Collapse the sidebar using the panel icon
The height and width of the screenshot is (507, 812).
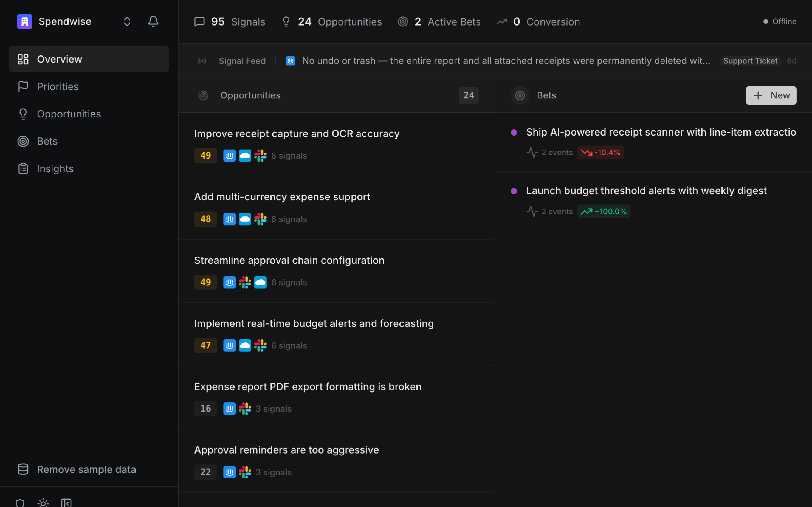[x=66, y=502]
